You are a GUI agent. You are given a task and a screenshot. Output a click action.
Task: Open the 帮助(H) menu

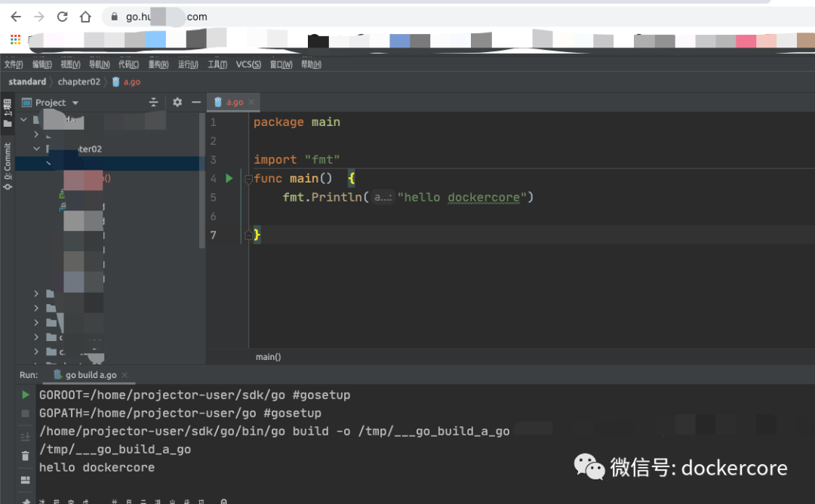click(x=312, y=64)
